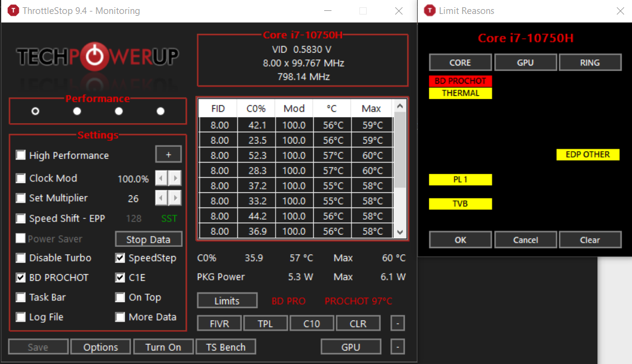Toggle the Clock Mod checkbox
632x364 pixels.
21,178
